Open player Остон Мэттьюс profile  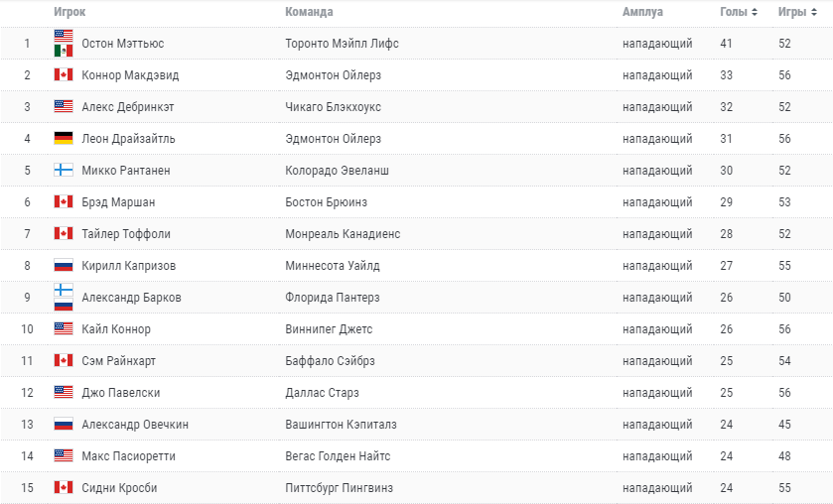123,44
